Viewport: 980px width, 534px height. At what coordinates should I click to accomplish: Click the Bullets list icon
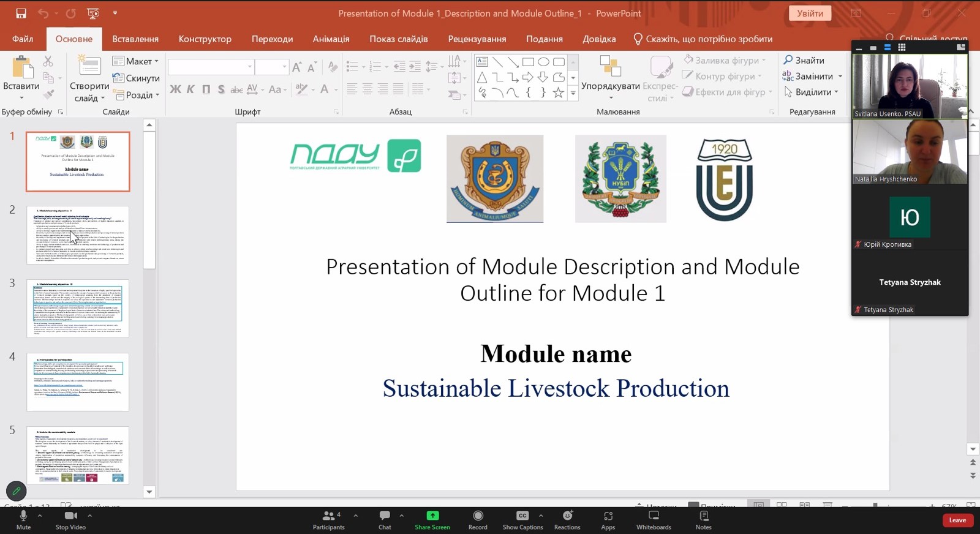352,66
